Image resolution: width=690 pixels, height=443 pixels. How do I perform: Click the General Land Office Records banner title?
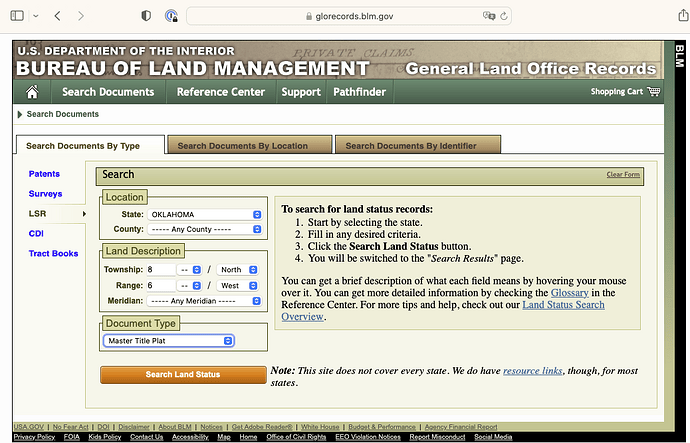pyautogui.click(x=531, y=69)
